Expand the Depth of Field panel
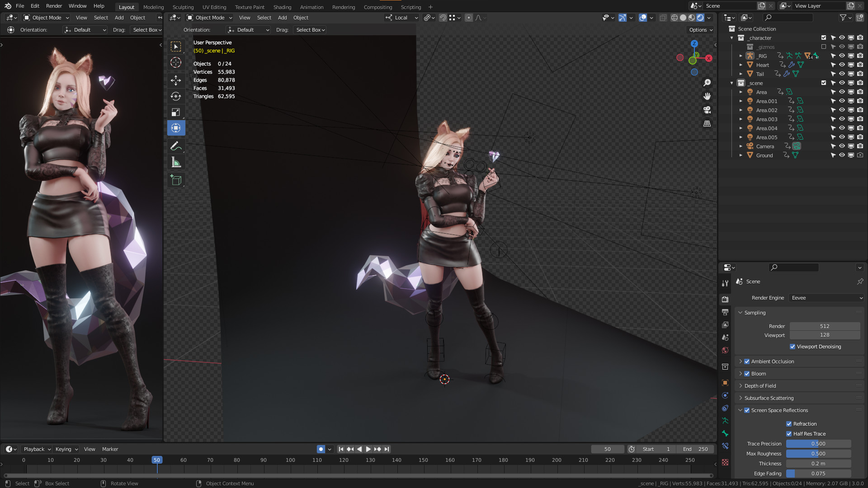This screenshot has height=488, width=868. [760, 386]
